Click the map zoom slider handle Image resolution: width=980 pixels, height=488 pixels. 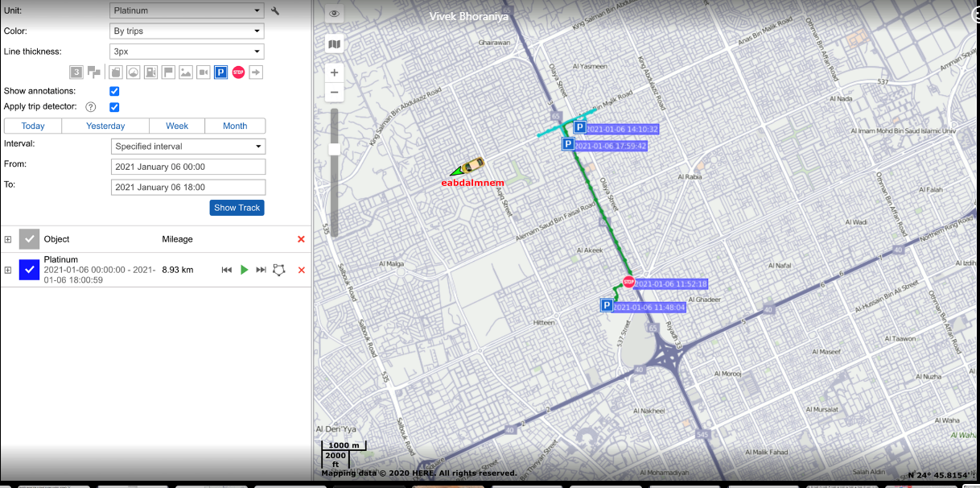(x=334, y=148)
